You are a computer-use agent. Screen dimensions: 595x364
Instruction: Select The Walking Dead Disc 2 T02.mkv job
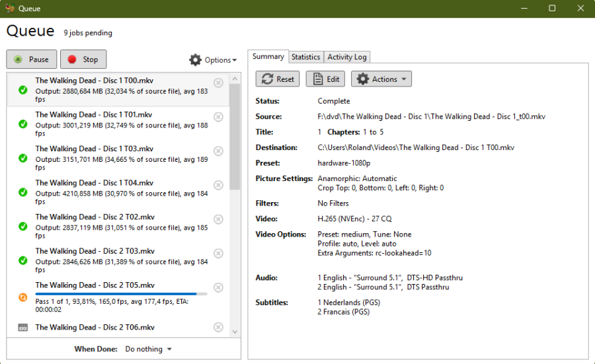tap(119, 226)
